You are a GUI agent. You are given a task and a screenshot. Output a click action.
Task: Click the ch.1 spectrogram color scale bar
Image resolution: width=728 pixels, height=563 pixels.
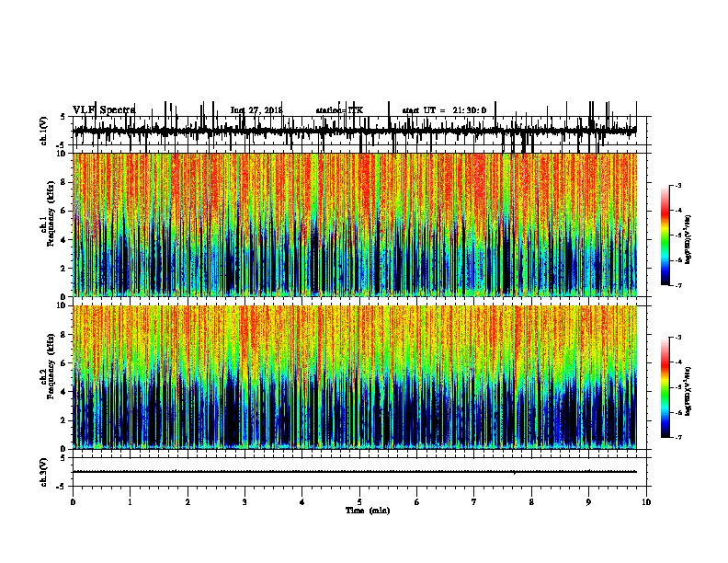(665, 235)
